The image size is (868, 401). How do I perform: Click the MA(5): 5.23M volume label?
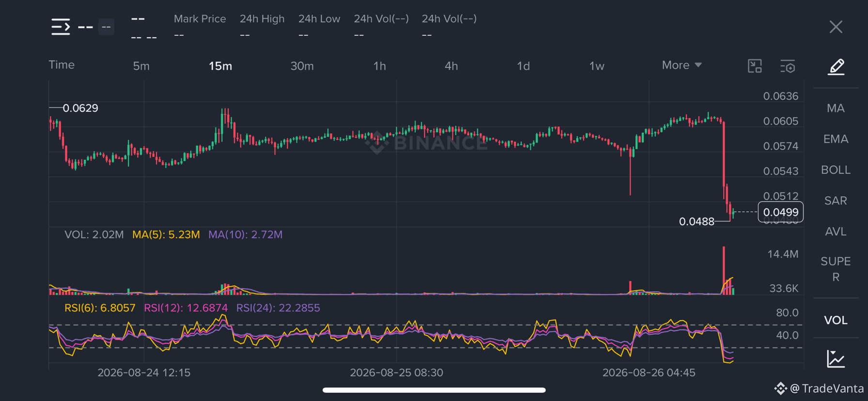(166, 234)
